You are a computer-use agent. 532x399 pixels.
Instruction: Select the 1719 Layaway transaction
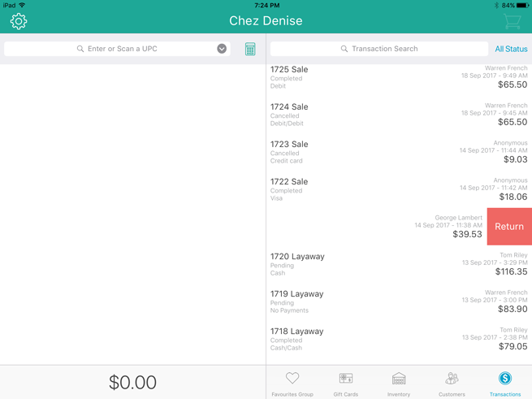(399, 301)
